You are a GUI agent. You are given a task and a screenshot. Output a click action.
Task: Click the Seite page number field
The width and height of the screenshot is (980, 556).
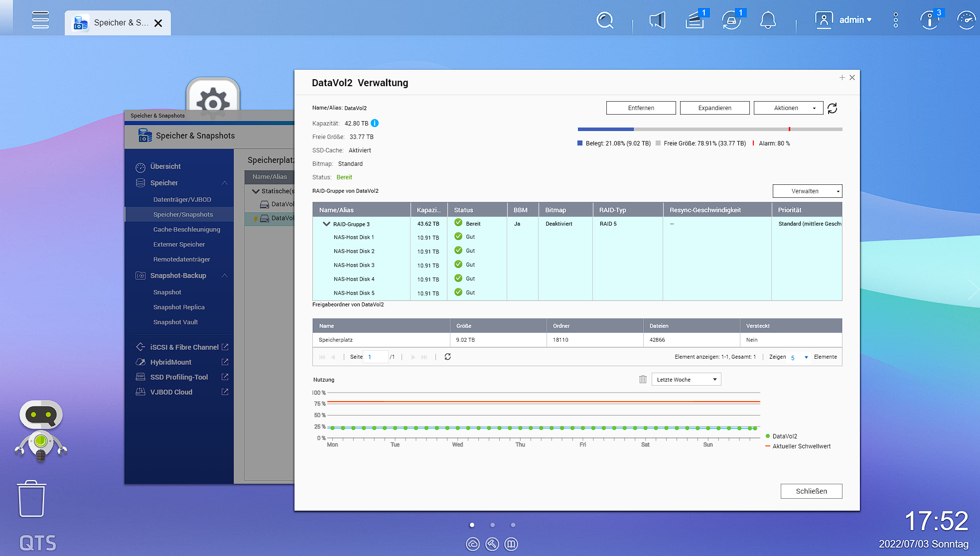375,357
